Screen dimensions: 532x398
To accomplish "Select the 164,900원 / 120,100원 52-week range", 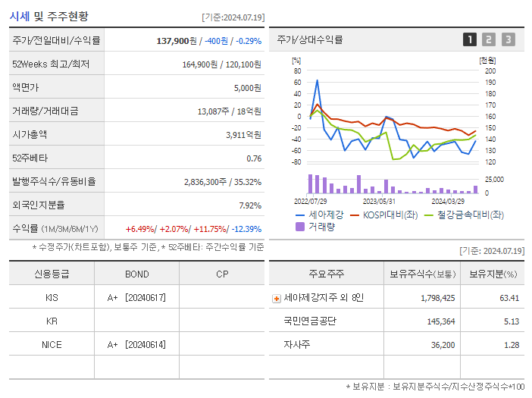I will point(221,64).
